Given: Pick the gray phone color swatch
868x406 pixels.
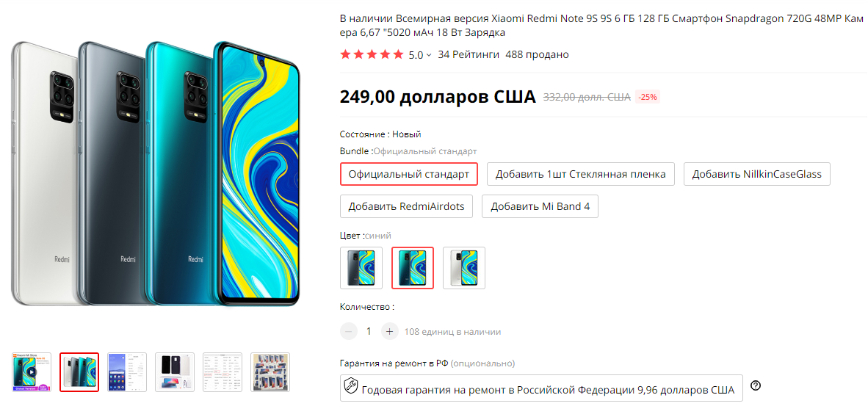Looking at the screenshot, I should [x=361, y=268].
